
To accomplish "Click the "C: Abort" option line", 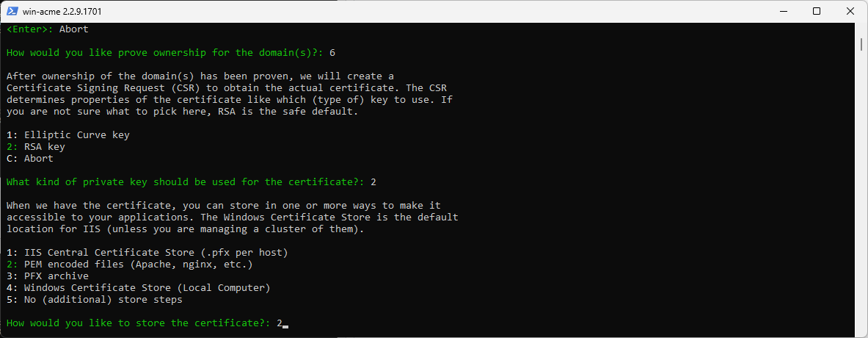I will tap(30, 159).
